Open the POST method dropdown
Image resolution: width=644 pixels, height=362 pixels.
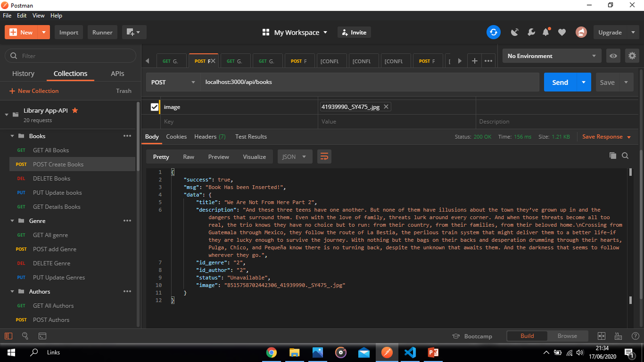(x=193, y=81)
